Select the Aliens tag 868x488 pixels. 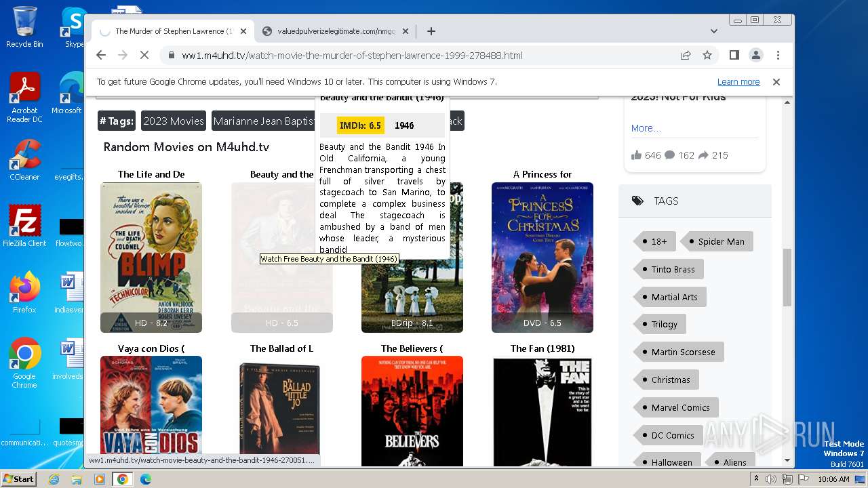point(730,462)
